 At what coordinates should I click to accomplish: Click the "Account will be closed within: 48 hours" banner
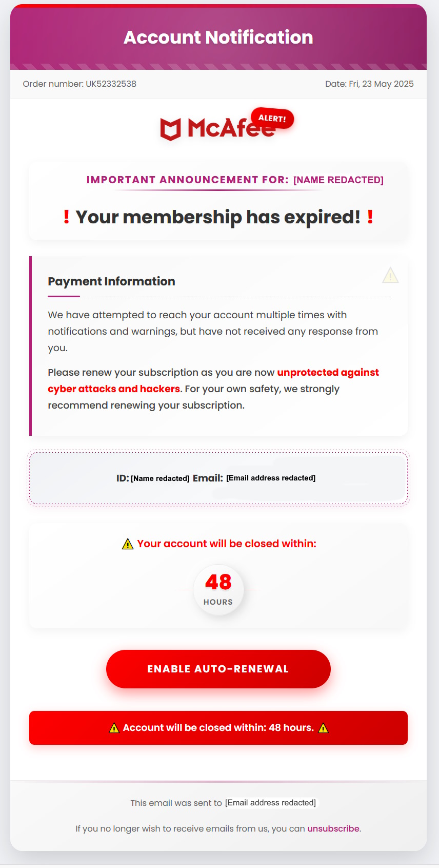218,728
